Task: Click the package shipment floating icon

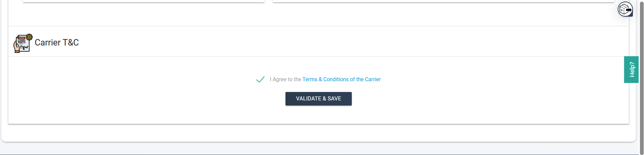Action: coord(625,9)
